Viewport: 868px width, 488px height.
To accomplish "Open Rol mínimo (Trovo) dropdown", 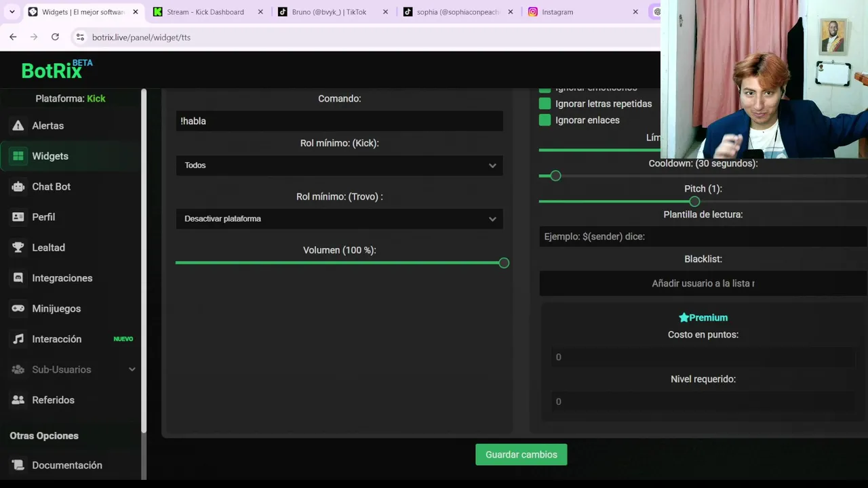I will point(339,219).
